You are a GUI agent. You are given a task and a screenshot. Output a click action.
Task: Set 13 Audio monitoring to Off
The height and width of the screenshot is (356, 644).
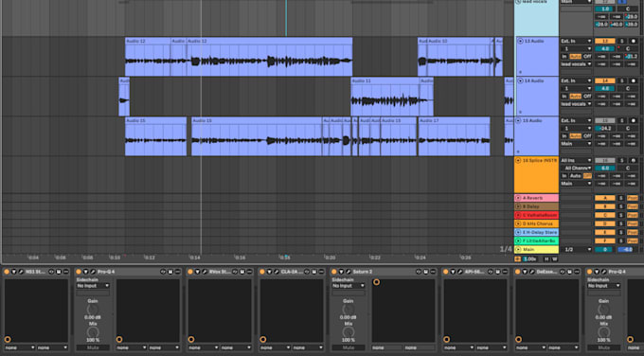[x=587, y=56]
